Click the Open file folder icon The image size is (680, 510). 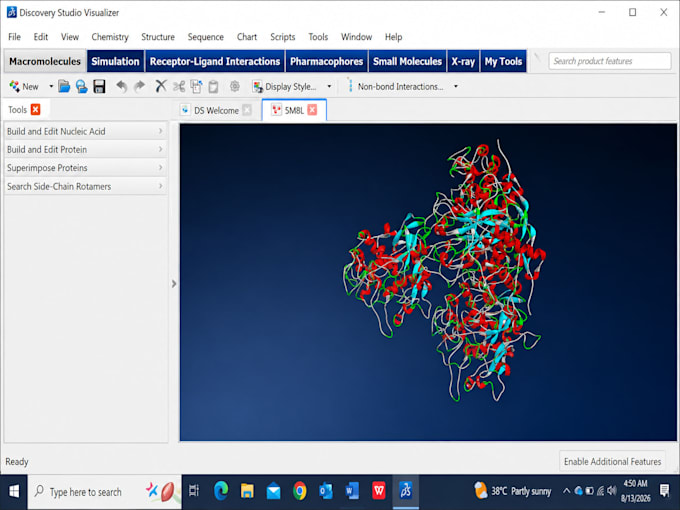(64, 87)
